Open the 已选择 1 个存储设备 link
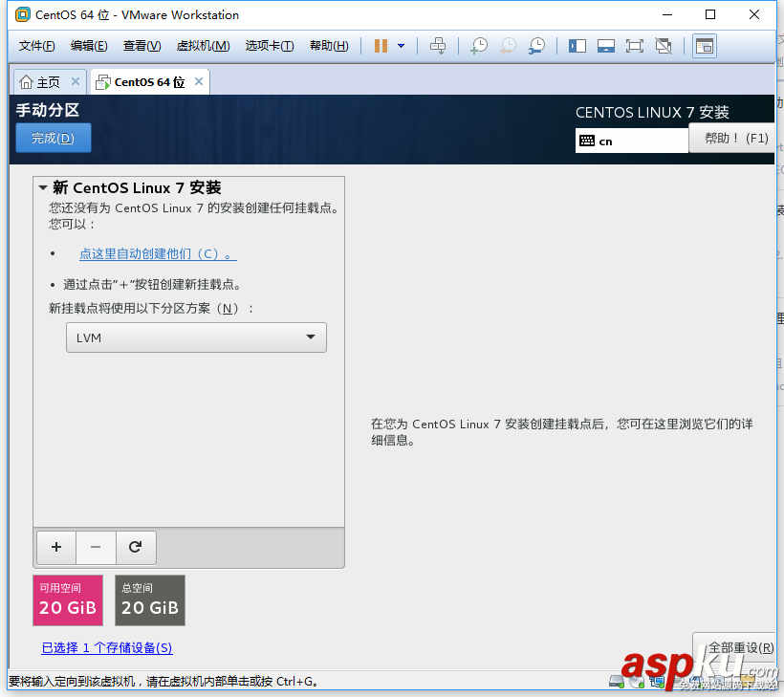The image size is (784, 697). coord(107,648)
